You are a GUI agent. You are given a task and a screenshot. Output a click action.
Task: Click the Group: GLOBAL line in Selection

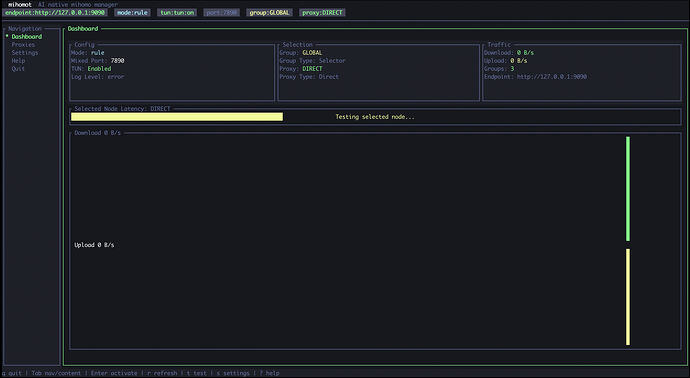click(x=301, y=52)
